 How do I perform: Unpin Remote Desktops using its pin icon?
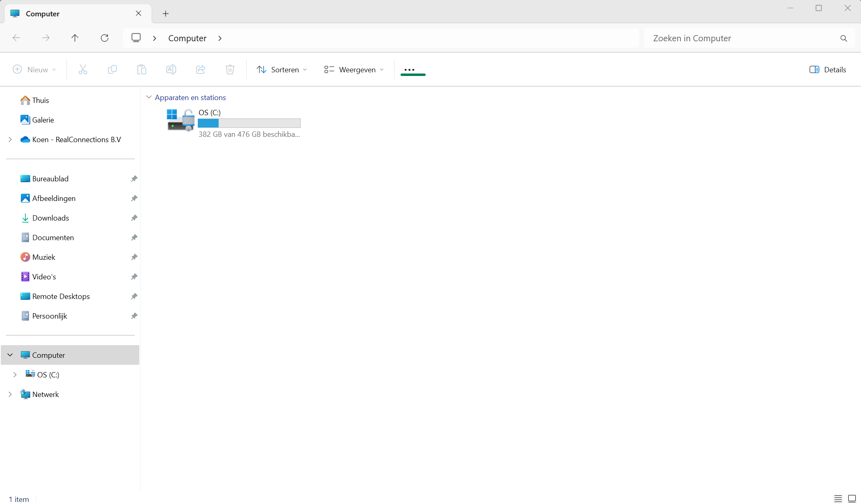[x=134, y=297]
